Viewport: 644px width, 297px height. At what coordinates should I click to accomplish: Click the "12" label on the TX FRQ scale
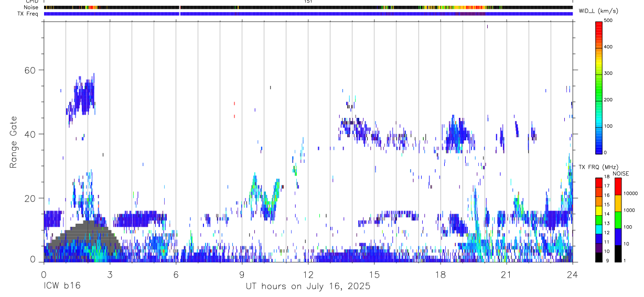(606, 233)
